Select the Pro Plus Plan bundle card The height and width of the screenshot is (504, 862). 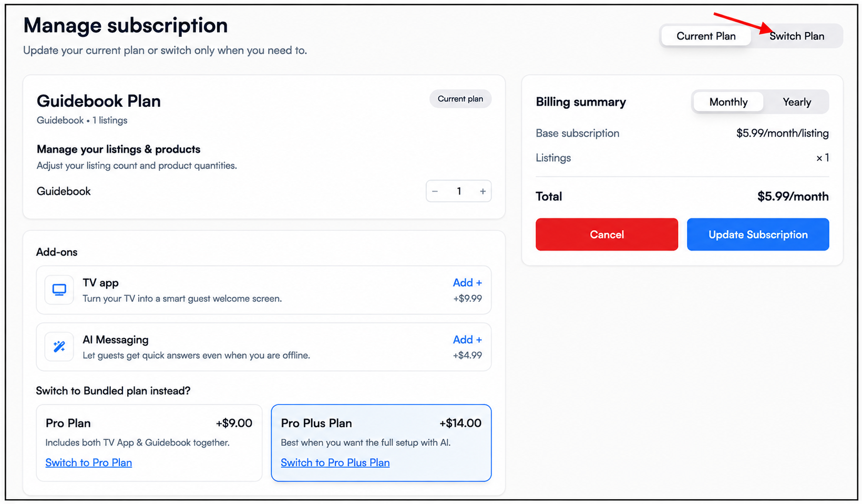coord(381,443)
